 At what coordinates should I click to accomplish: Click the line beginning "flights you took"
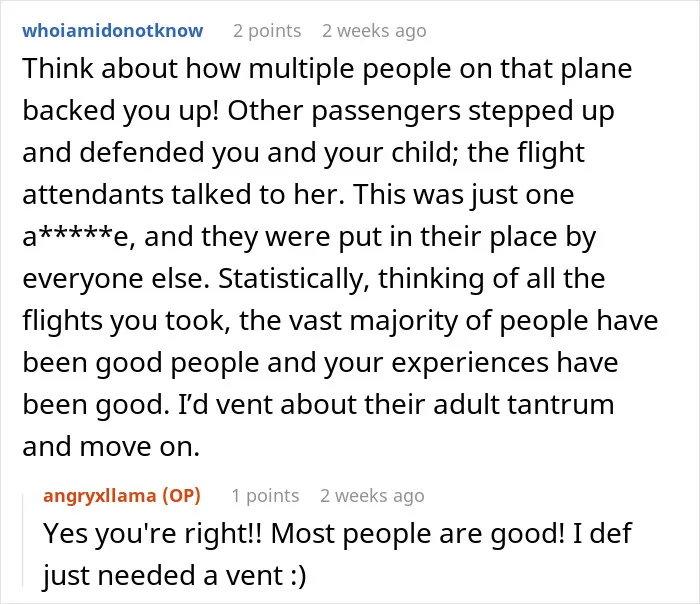pos(340,321)
